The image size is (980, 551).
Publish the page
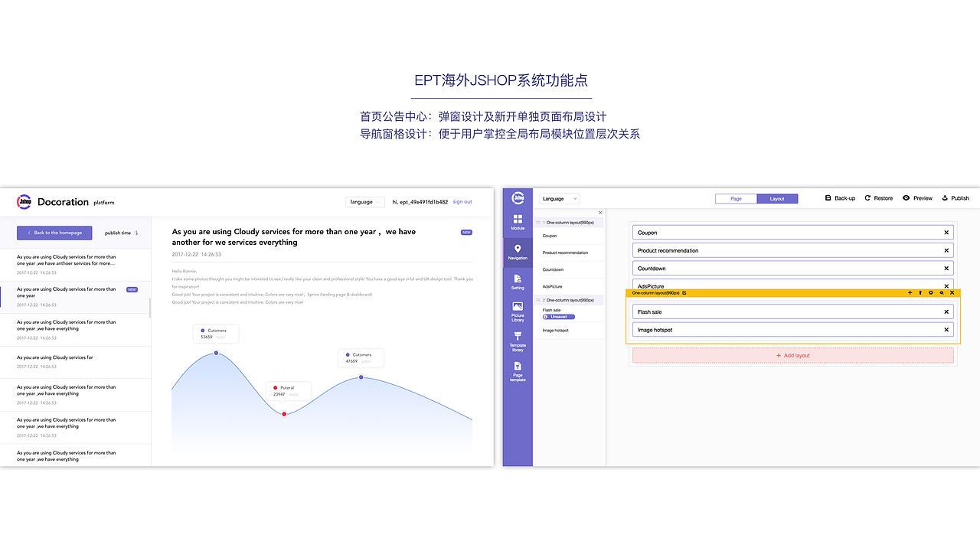pyautogui.click(x=955, y=198)
